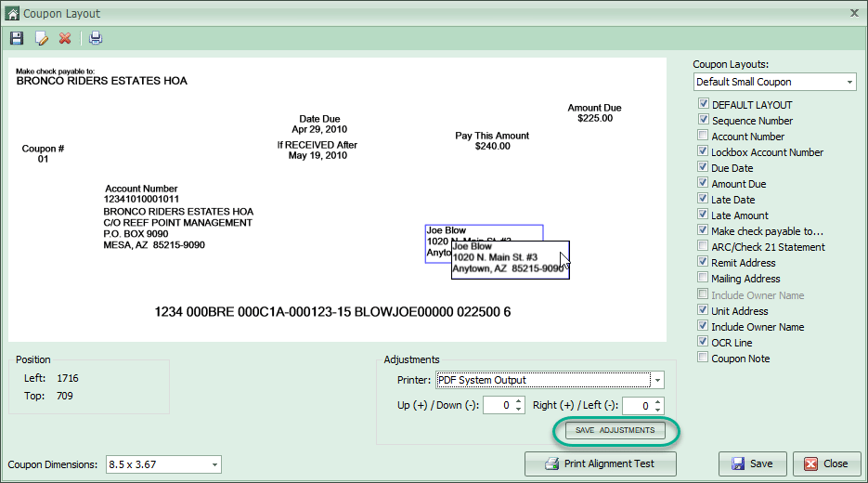The image size is (868, 483).
Task: Increase the Up/Down adjustment value
Action: point(519,401)
